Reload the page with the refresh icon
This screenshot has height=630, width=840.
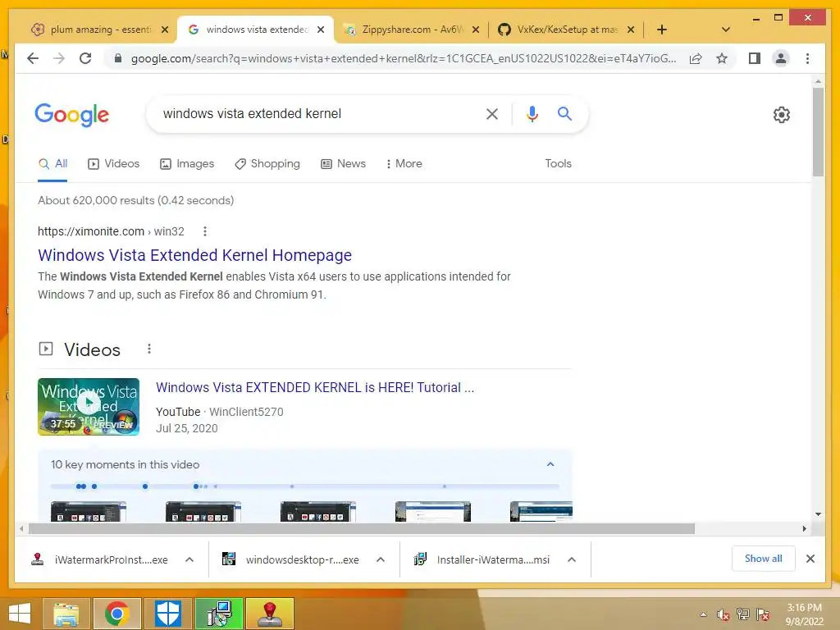coord(85,58)
